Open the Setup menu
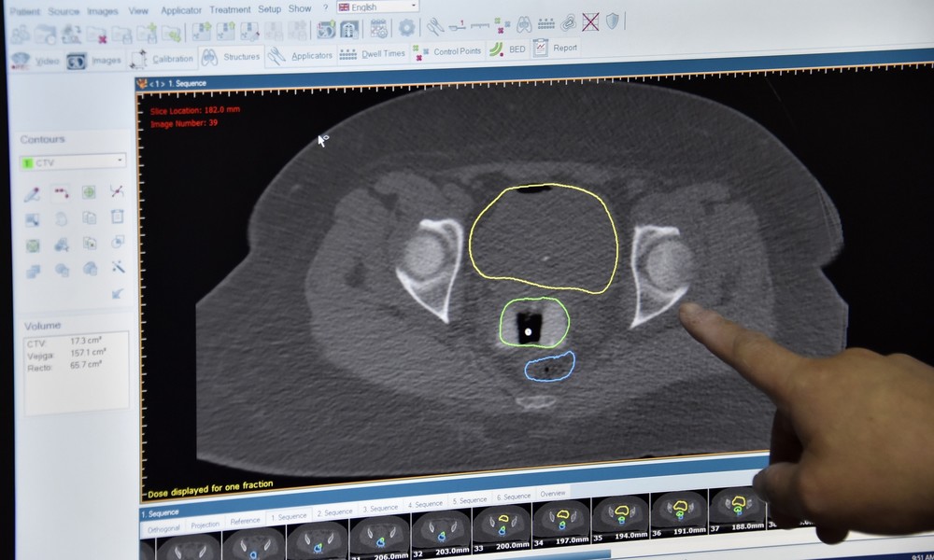Viewport: 934px width, 560px height. pos(269,9)
